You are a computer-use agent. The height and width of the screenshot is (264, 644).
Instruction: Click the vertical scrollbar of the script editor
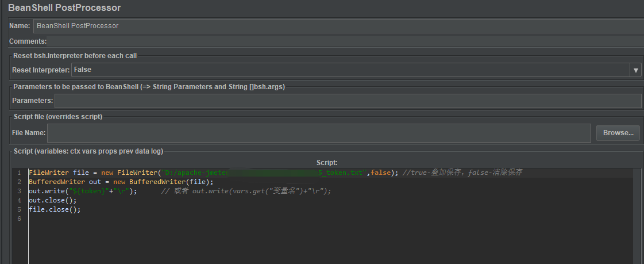[637, 216]
